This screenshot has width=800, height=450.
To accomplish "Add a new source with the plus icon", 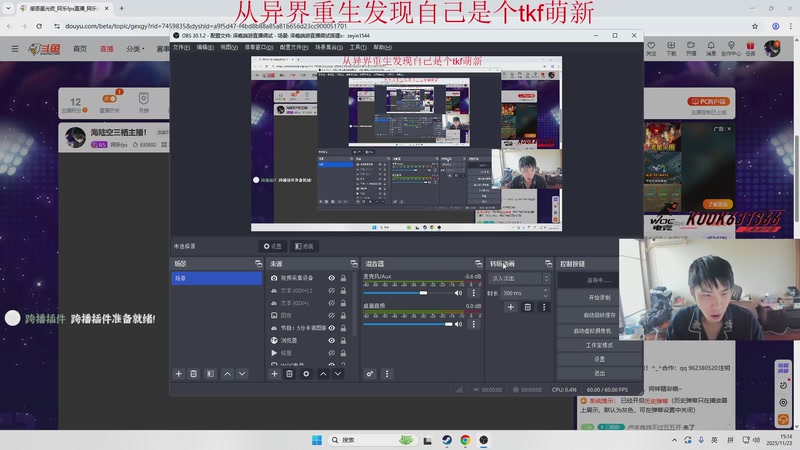I will (274, 374).
